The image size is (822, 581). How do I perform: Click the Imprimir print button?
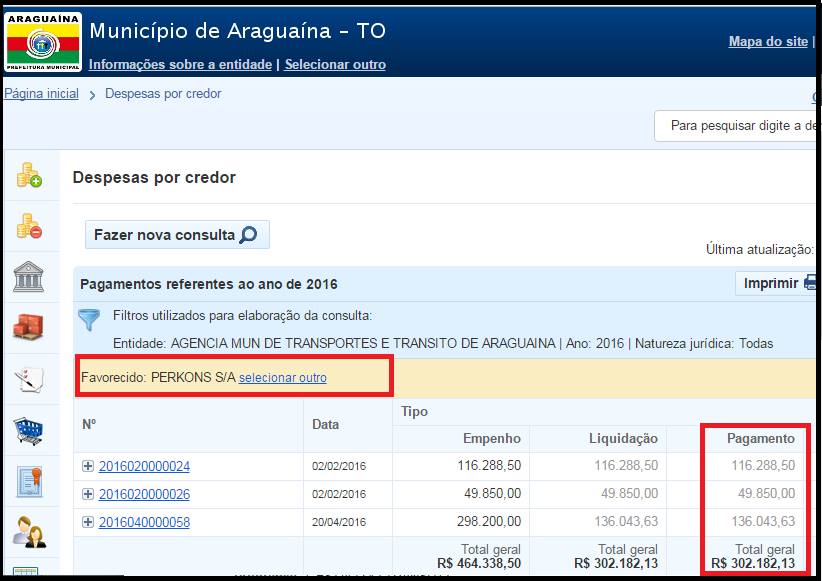point(777,283)
